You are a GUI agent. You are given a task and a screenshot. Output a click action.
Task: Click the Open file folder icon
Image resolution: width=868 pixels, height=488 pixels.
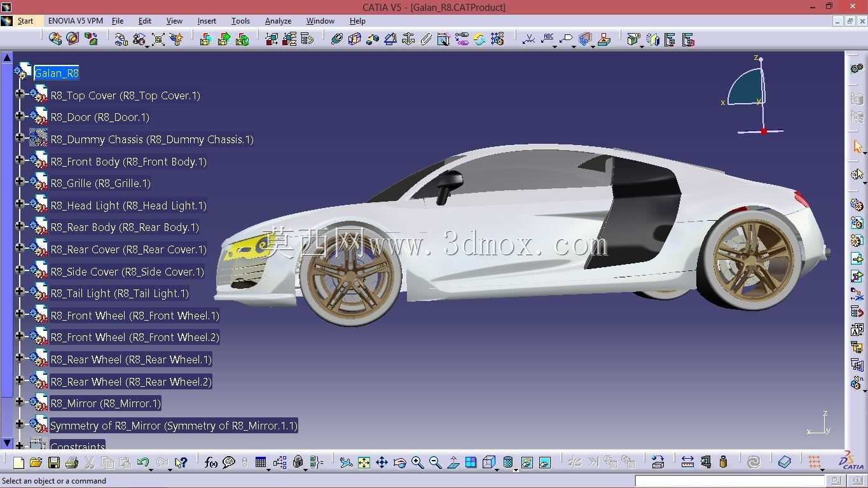pos(36,463)
